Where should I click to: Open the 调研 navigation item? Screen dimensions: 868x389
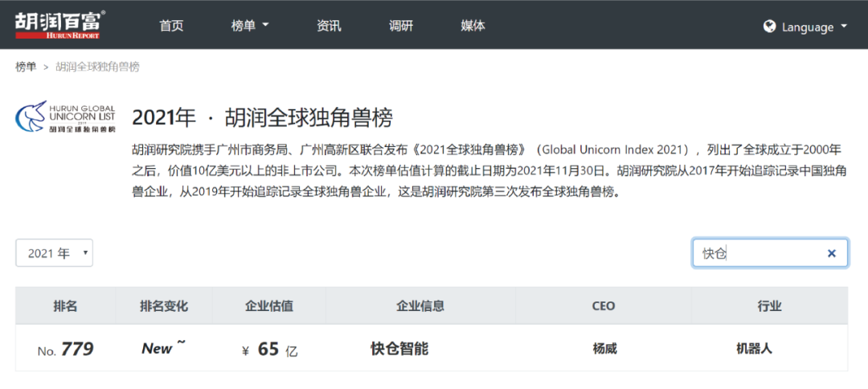tap(401, 26)
